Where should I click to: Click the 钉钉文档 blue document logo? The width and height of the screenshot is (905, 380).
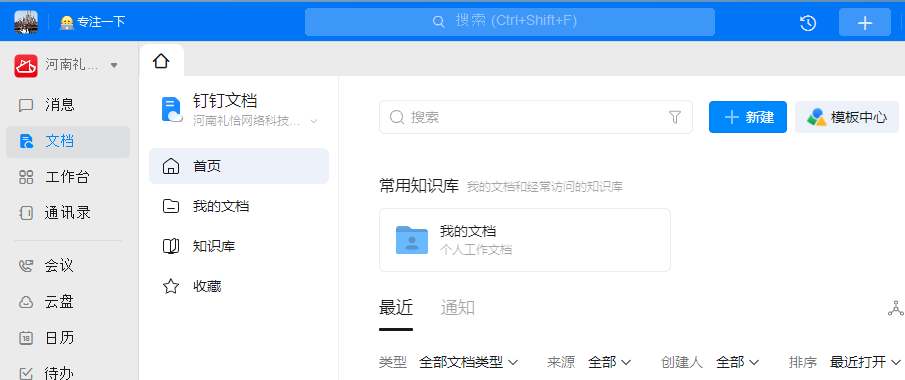[x=171, y=109]
